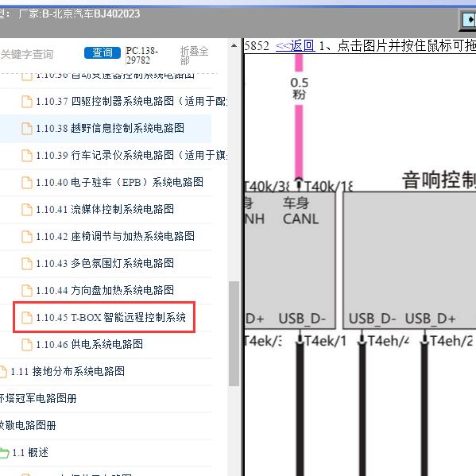This screenshot has width=476, height=476.
Task: Open 1.11 接地分布系统电路图
Action: click(x=68, y=371)
